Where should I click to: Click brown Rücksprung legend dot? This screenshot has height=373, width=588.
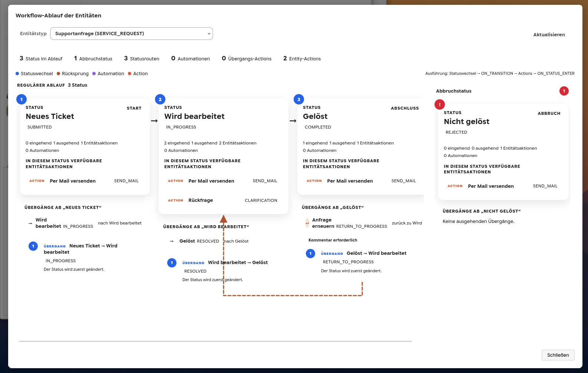(x=58, y=73)
